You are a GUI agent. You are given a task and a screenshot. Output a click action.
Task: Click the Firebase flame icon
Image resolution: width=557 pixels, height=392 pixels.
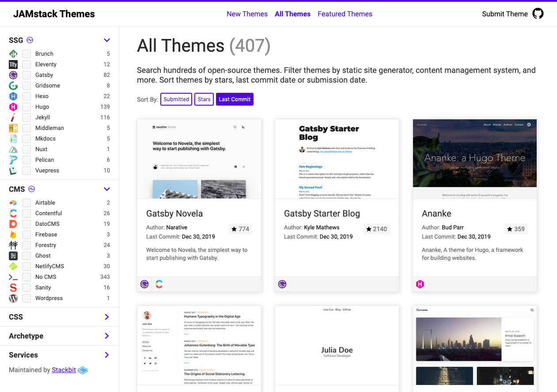click(13, 235)
